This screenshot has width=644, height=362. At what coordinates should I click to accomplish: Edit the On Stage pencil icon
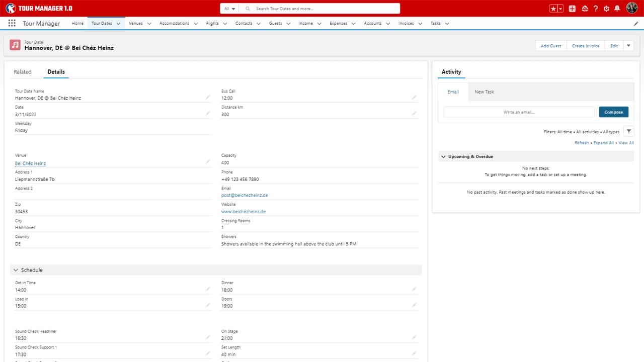click(x=414, y=337)
